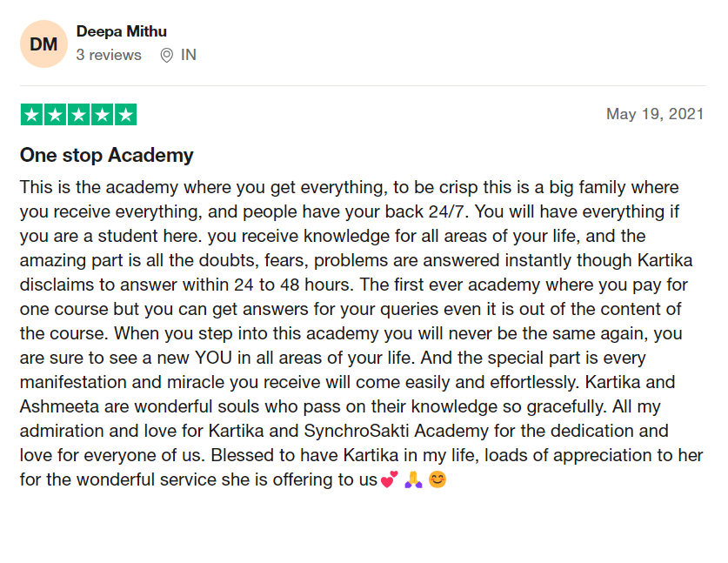Click the "3 reviews" count
This screenshot has height=563, width=728.
click(109, 55)
